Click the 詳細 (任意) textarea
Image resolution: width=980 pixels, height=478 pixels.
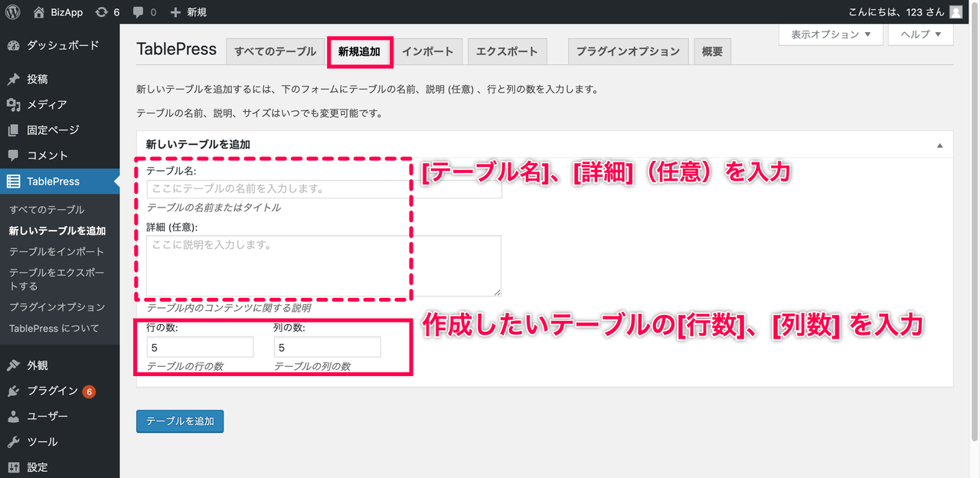pyautogui.click(x=324, y=266)
